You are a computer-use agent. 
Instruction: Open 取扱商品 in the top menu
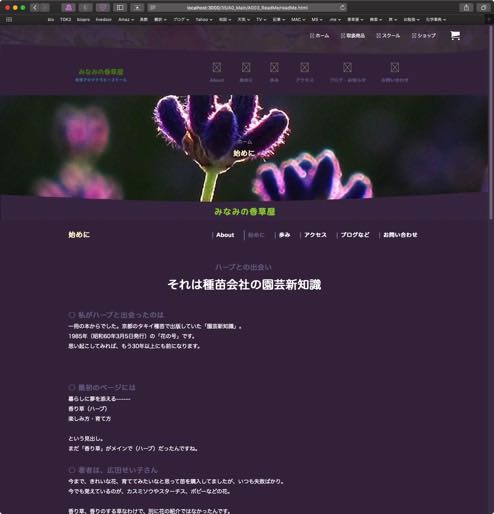353,36
